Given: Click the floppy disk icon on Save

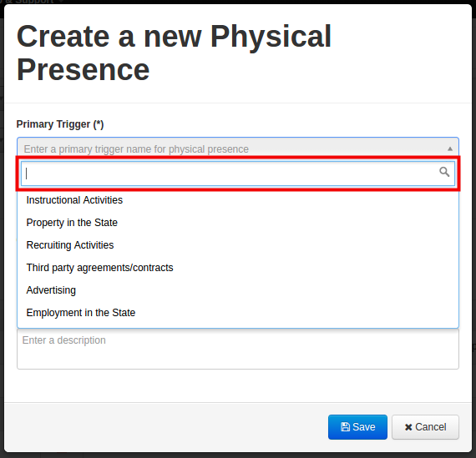Looking at the screenshot, I should [345, 427].
